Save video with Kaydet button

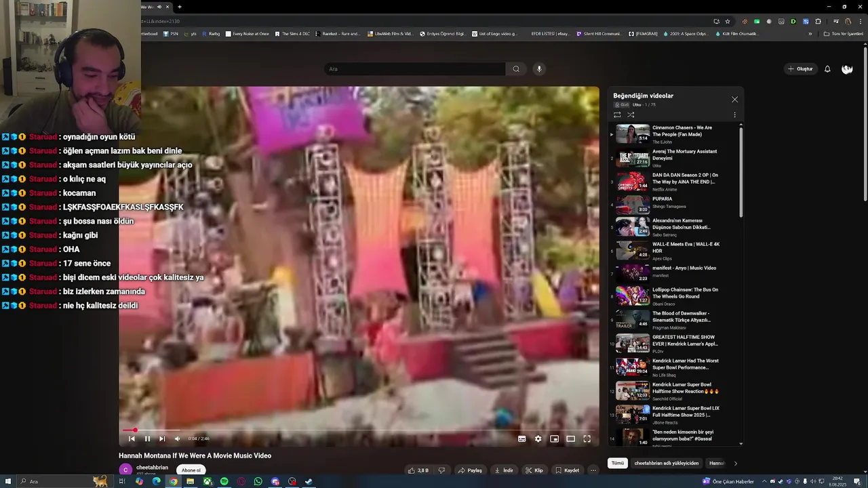(568, 470)
